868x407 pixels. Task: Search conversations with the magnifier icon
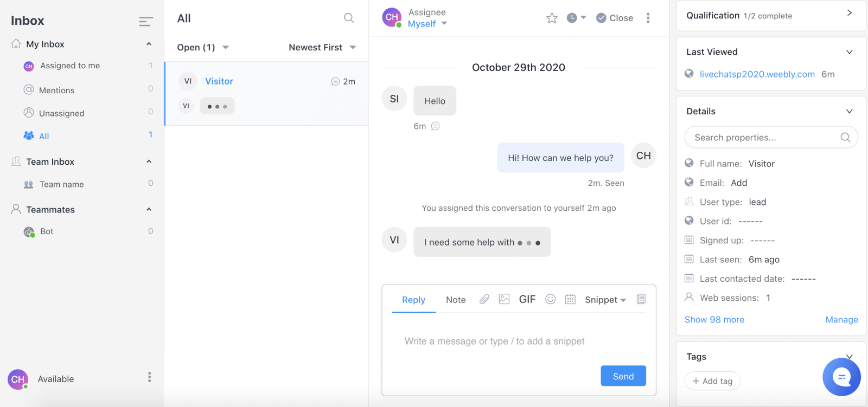(x=349, y=18)
